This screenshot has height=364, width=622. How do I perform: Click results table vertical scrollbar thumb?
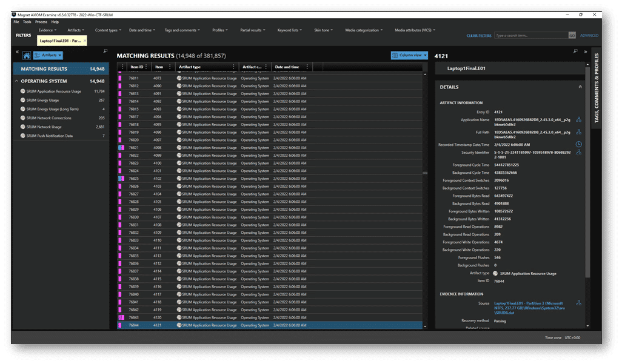(x=425, y=173)
